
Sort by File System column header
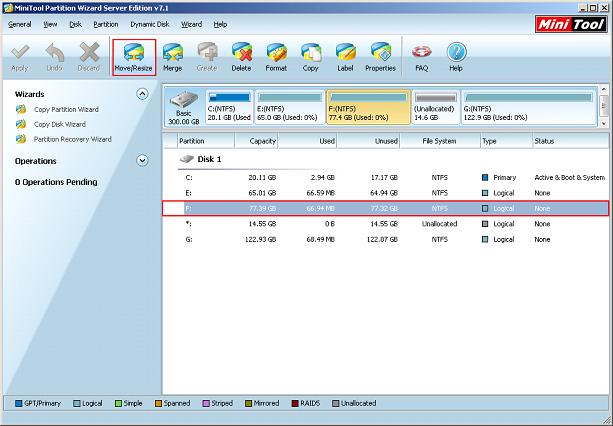(x=440, y=141)
